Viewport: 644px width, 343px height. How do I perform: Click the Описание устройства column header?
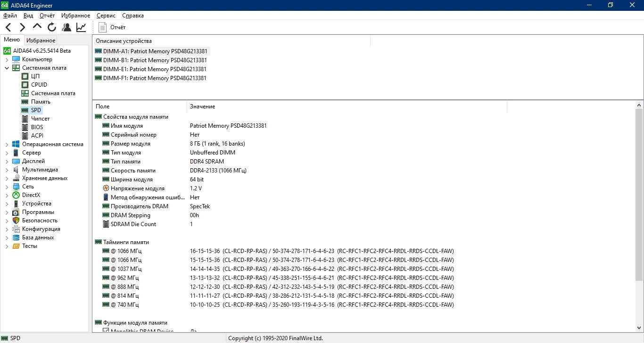click(231, 41)
